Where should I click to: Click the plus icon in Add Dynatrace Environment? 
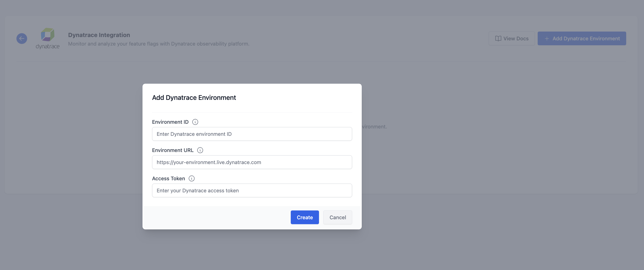546,38
